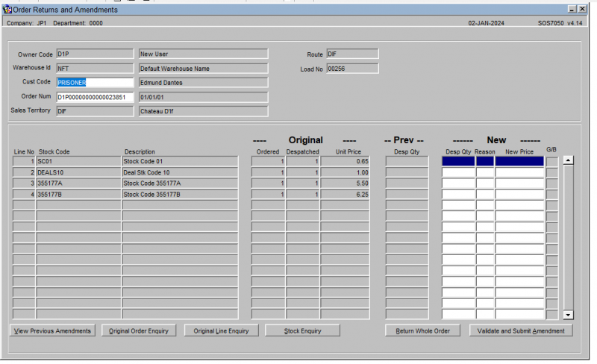Screen dimensions: 597x364
Task: Click Sales Territory field DIF
Action: 95,111
